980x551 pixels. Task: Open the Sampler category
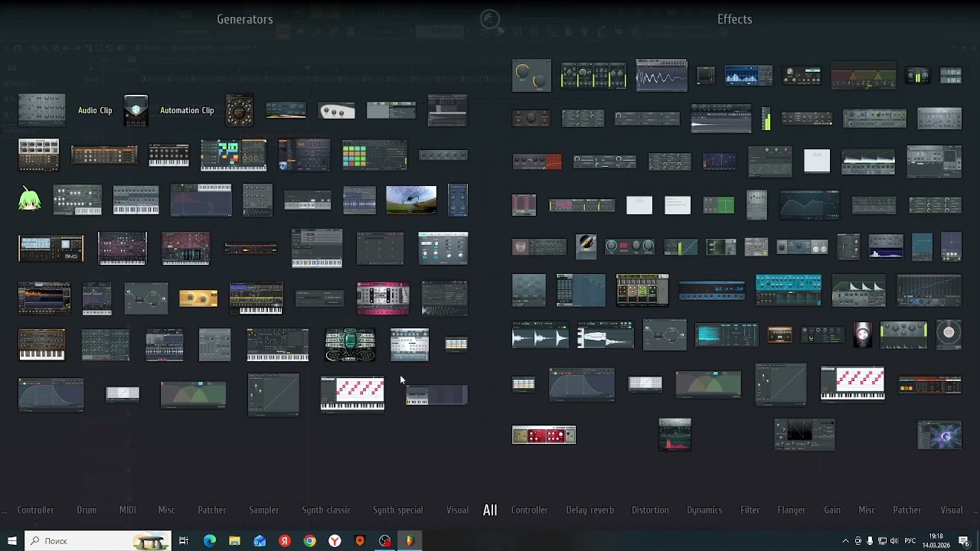[x=263, y=510]
